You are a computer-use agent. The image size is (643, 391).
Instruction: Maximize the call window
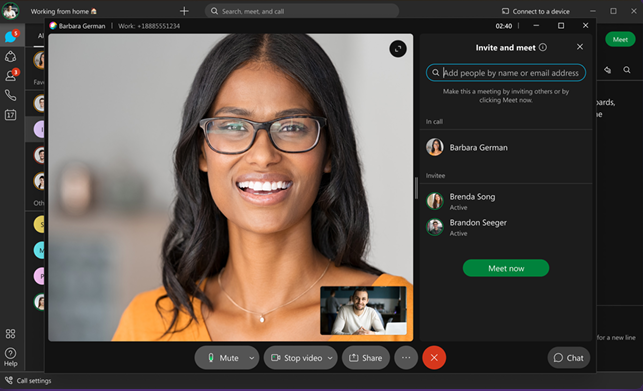pyautogui.click(x=561, y=25)
